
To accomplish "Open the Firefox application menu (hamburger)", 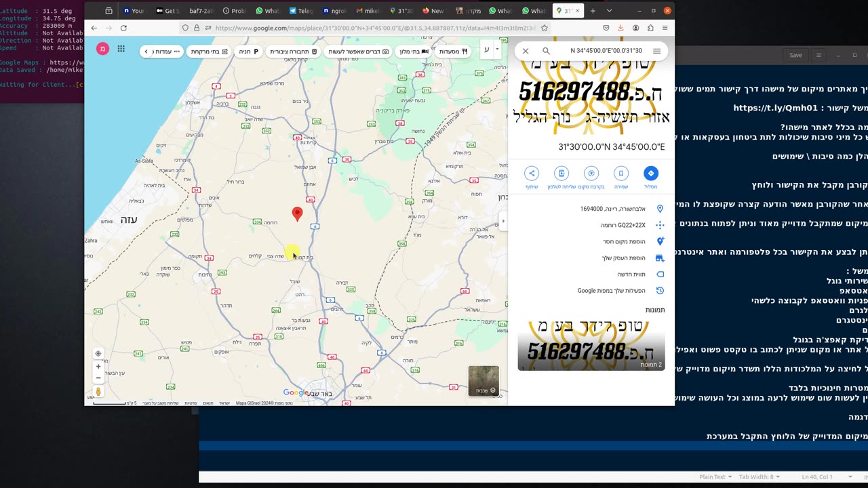I will pos(665,28).
